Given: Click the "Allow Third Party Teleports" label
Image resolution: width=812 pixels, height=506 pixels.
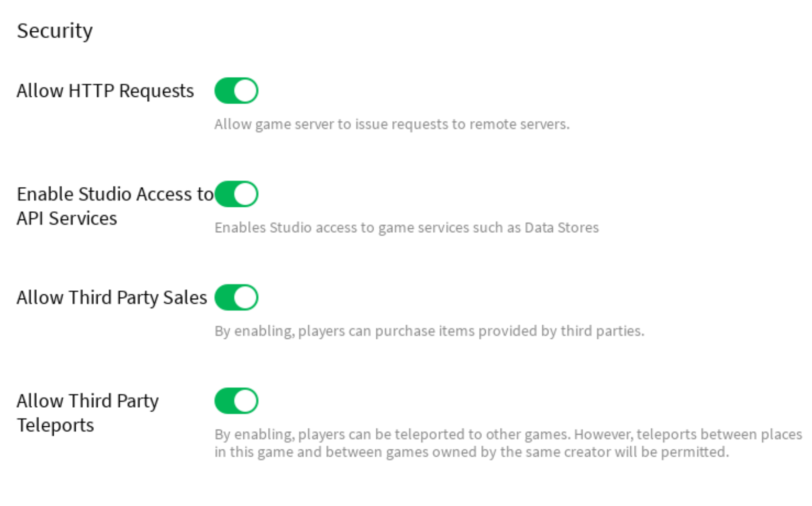Looking at the screenshot, I should [87, 413].
